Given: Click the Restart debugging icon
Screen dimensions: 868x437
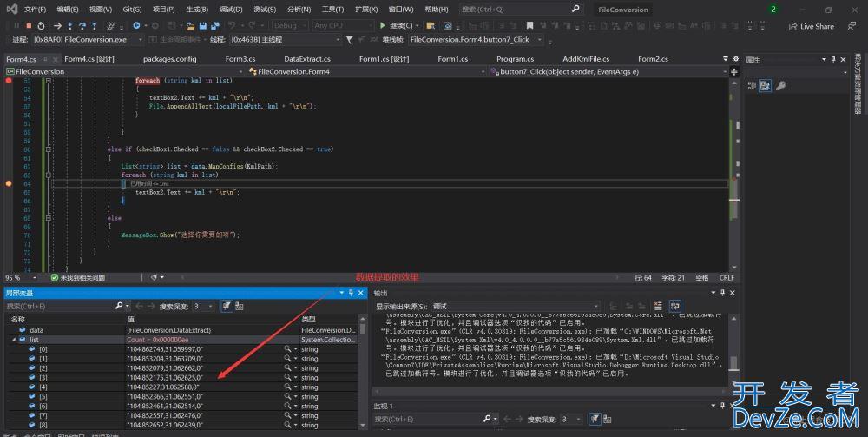Looking at the screenshot, I should (41, 25).
